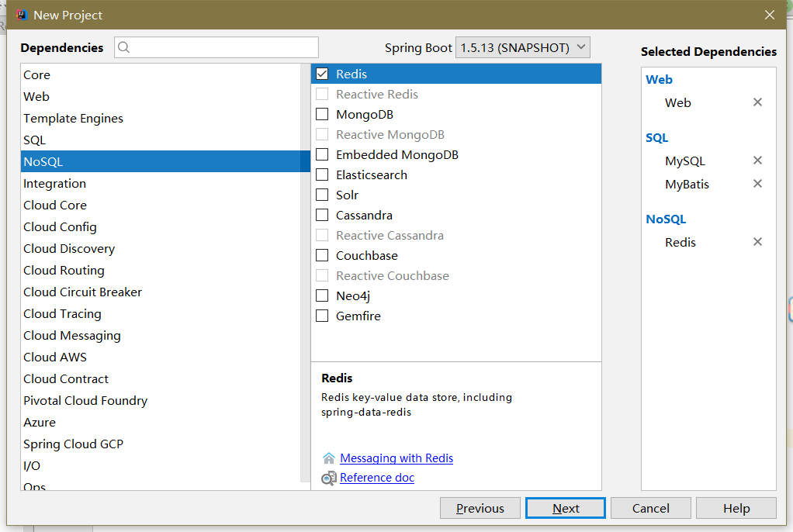Click Web entry in Selected Dependencies

(677, 102)
